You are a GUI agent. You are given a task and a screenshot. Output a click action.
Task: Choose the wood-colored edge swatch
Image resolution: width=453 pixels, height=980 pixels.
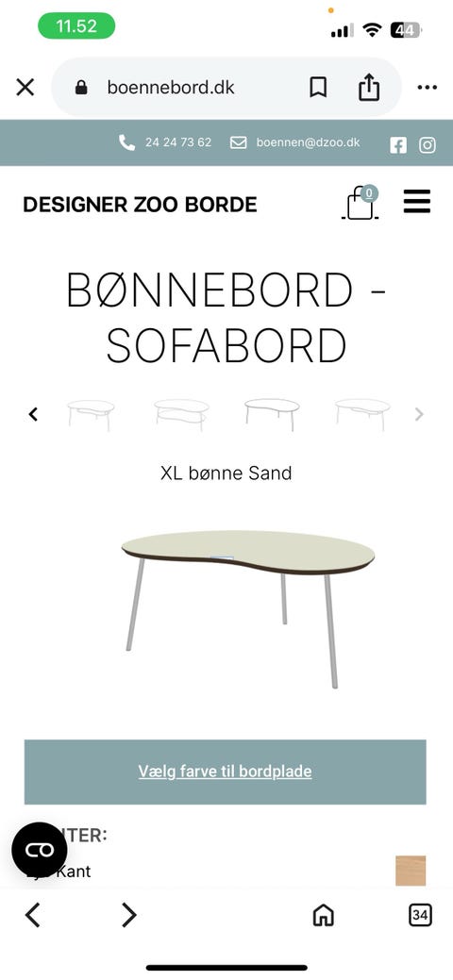click(x=411, y=871)
